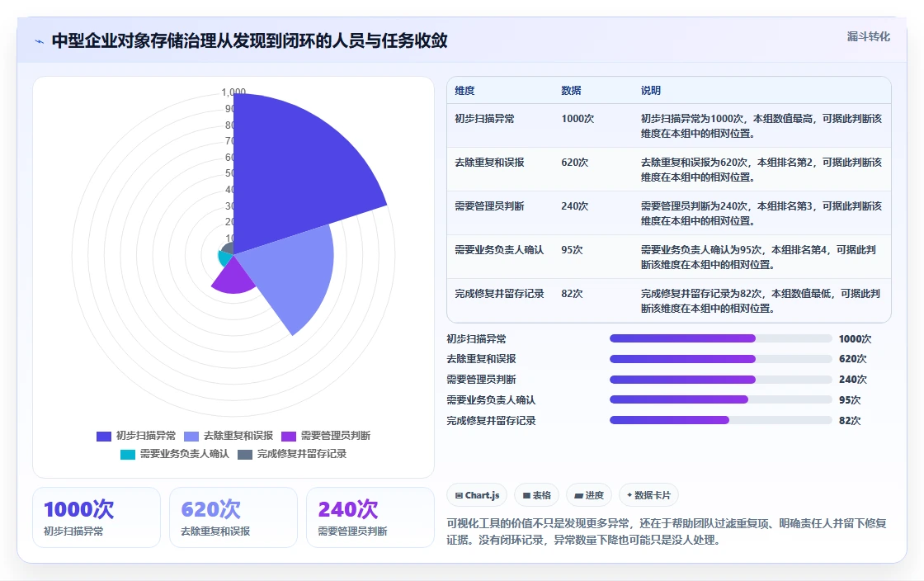
Task: Click the 82次 value beside the progress bar
Action: [x=850, y=421]
